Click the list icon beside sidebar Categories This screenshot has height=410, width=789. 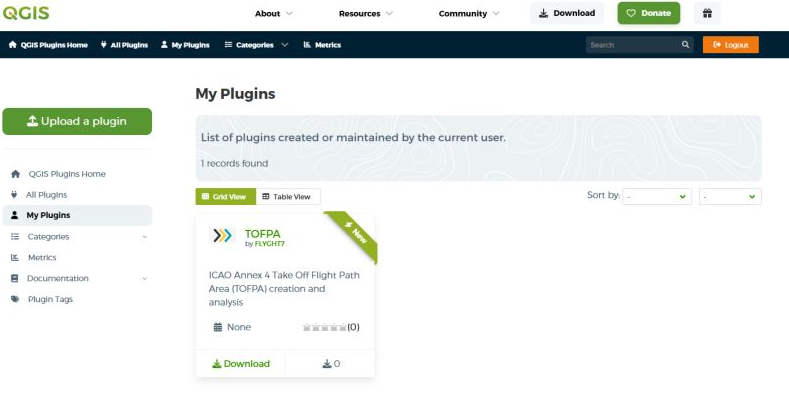pos(15,236)
